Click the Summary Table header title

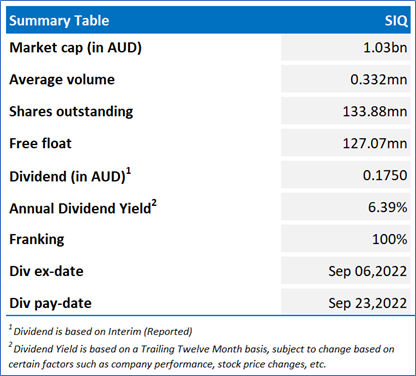click(59, 21)
